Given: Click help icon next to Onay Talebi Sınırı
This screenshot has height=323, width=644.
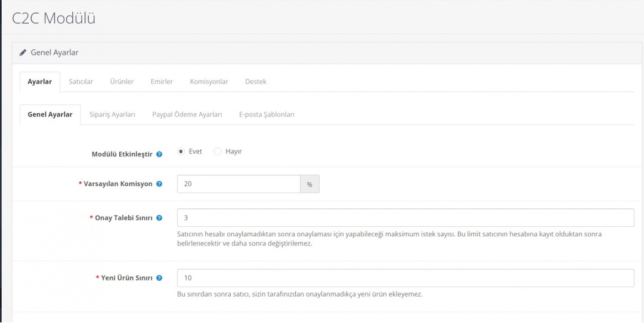Looking at the screenshot, I should click(x=159, y=218).
